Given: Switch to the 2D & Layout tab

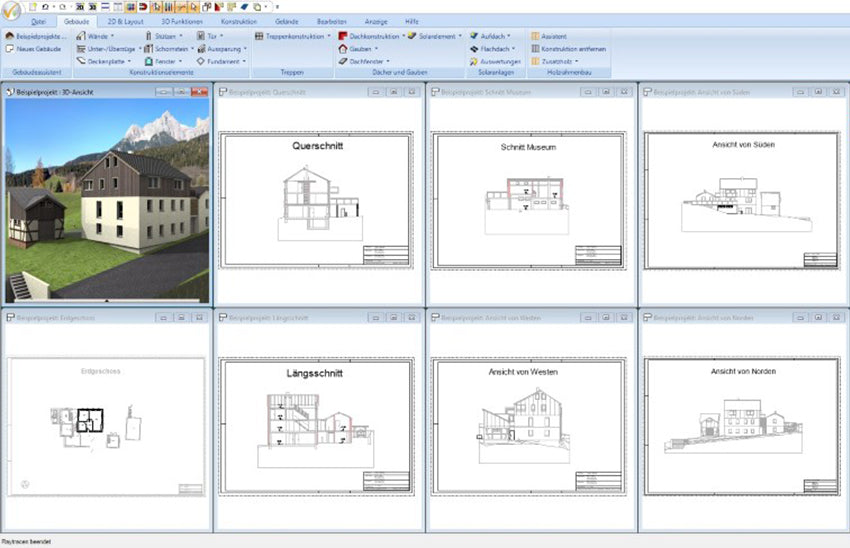Looking at the screenshot, I should (126, 20).
